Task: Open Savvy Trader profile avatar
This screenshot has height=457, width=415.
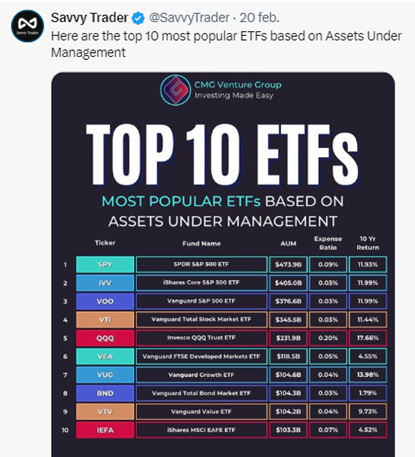Action: [x=27, y=26]
